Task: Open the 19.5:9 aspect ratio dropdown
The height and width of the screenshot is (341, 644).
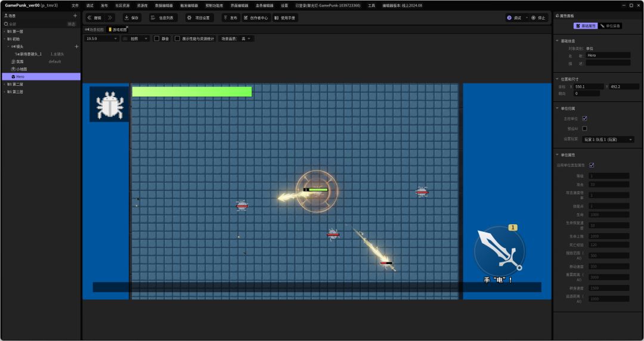Action: [x=102, y=39]
